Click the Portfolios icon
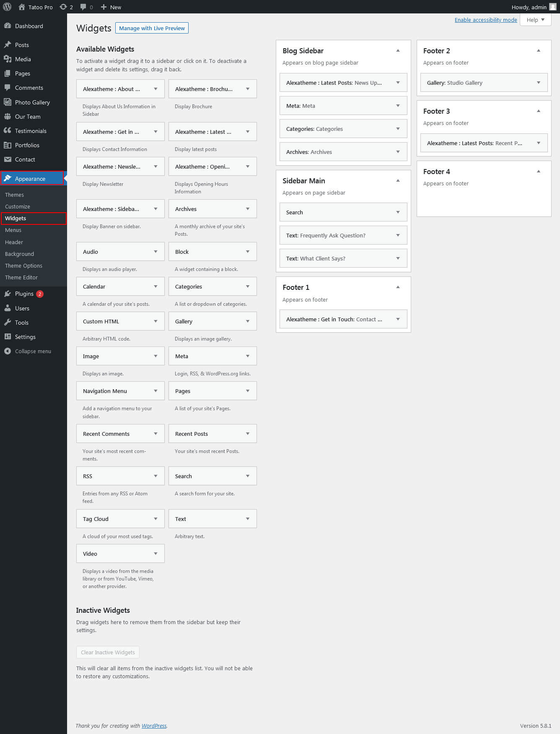The width and height of the screenshot is (560, 734). pyautogui.click(x=8, y=145)
